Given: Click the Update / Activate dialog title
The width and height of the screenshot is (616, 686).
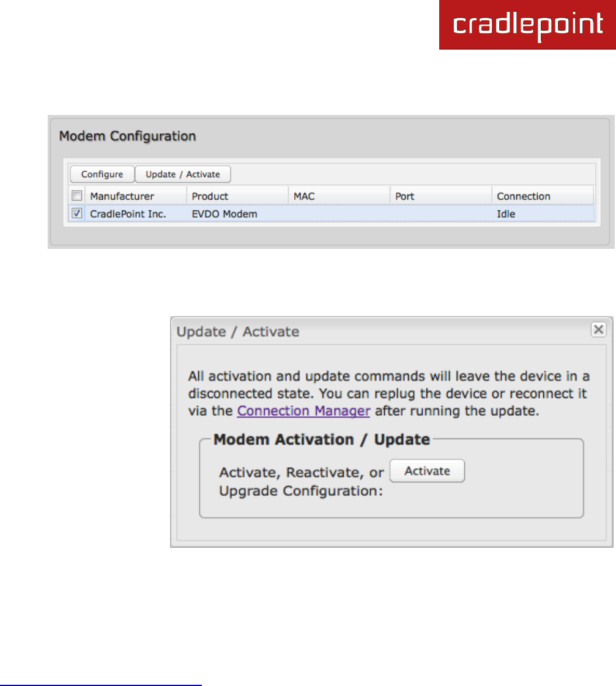Looking at the screenshot, I should [x=238, y=331].
